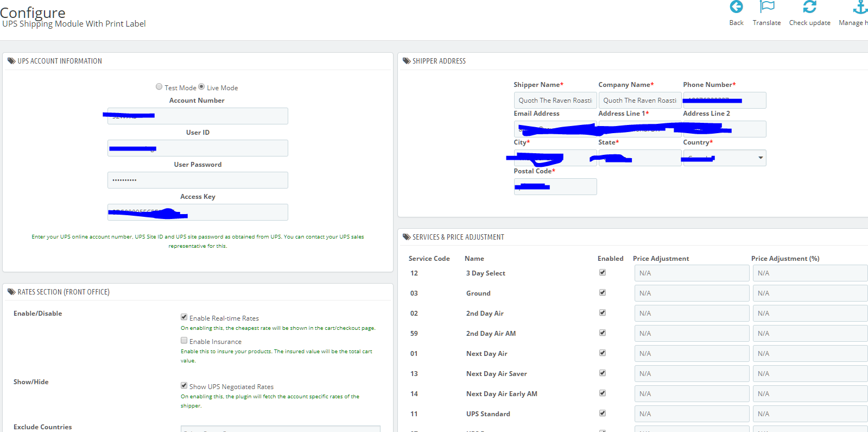Image resolution: width=868 pixels, height=432 pixels.
Task: Set Price Adjustment for 2nd Day Air
Action: tap(692, 314)
